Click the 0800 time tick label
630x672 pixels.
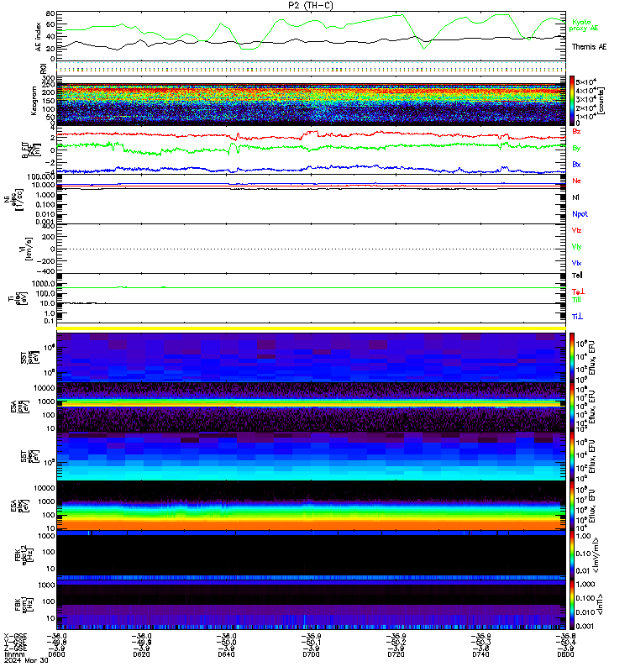click(x=565, y=654)
